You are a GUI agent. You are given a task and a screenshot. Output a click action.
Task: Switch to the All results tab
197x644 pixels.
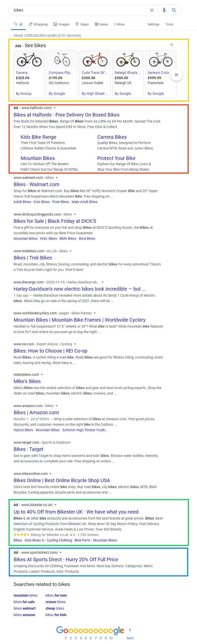[18, 24]
